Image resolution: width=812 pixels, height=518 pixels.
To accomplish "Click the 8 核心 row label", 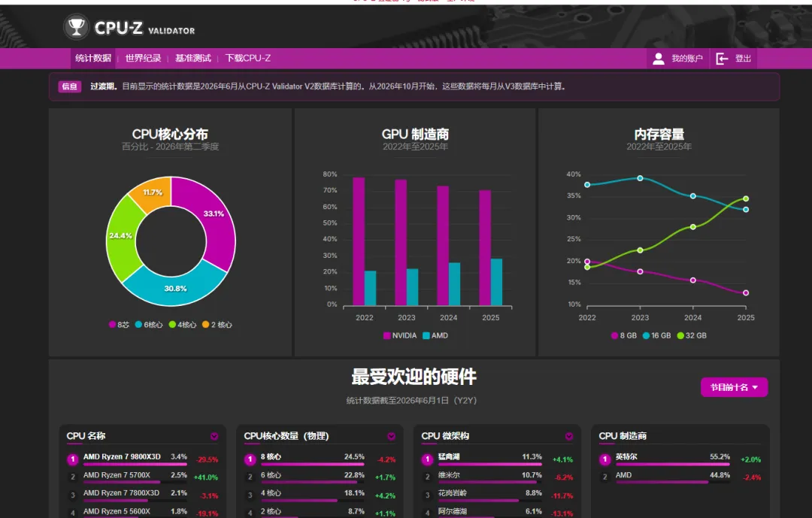I will coord(271,457).
